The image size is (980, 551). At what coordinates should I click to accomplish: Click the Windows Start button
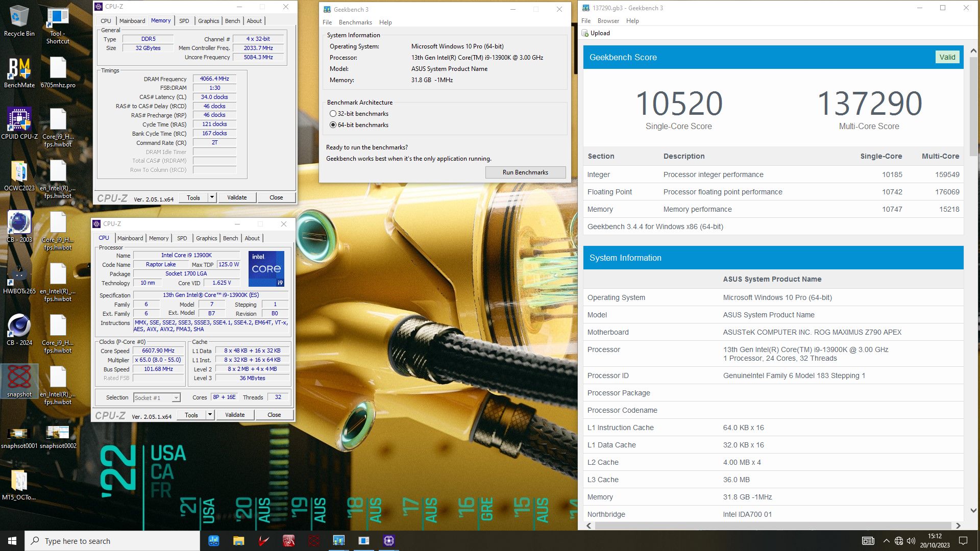point(12,541)
